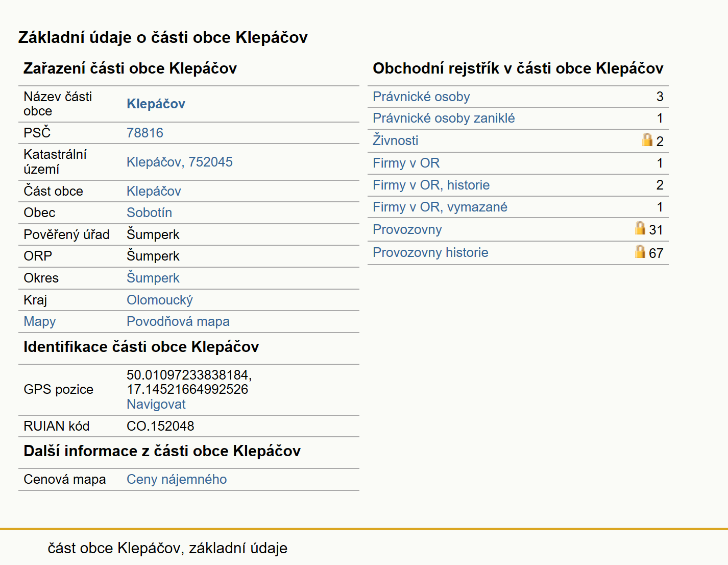The image size is (728, 565).
Task: Open the Olomoucký region link
Action: [160, 300]
